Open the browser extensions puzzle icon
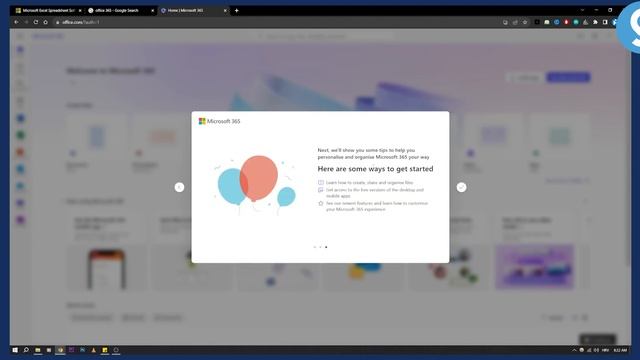Viewport: 640px width, 360px height. [595, 22]
